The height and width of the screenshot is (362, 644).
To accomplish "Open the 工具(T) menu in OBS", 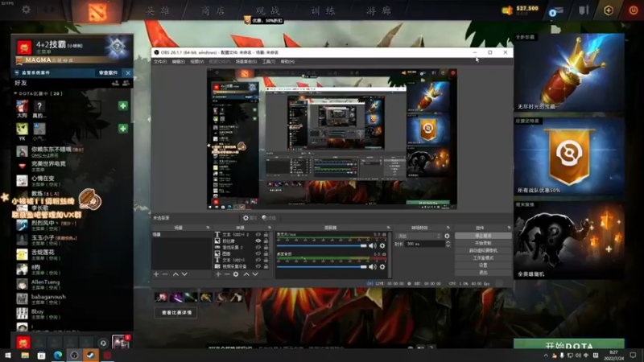I will click(x=269, y=62).
